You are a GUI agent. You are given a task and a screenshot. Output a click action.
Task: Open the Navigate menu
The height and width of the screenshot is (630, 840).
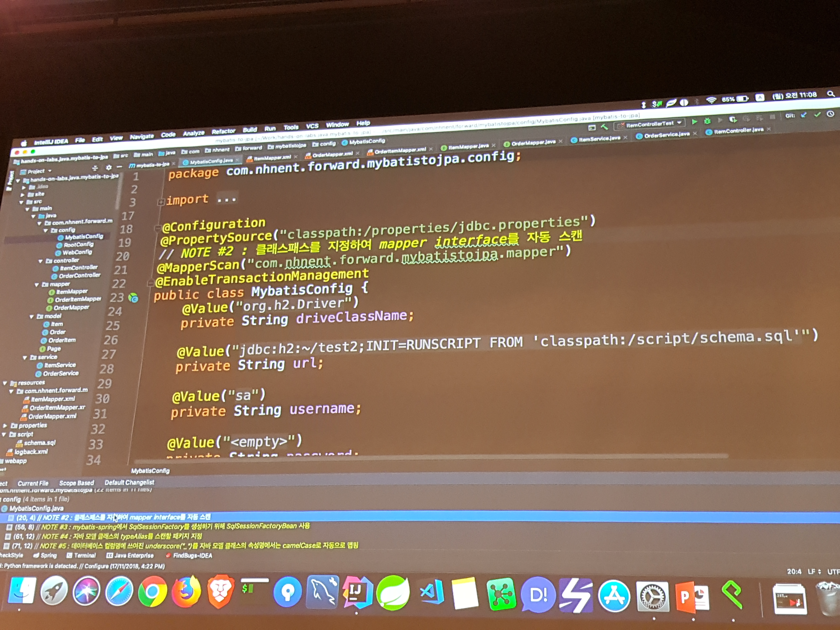(x=142, y=137)
